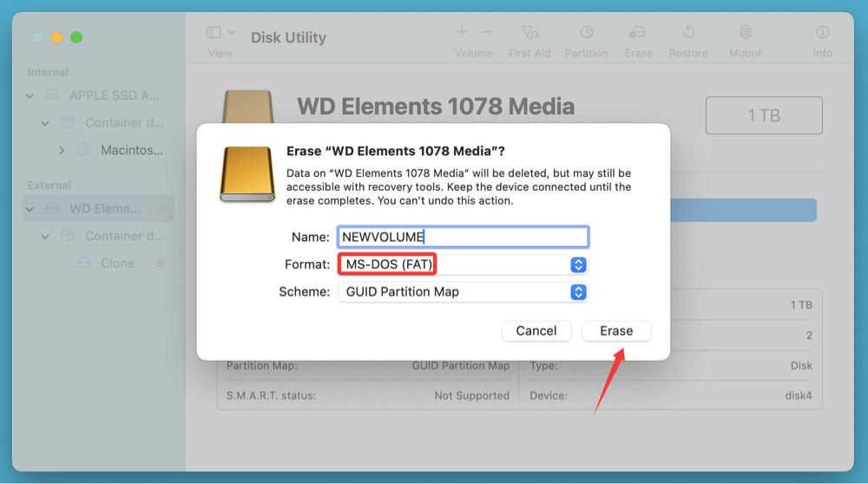This screenshot has height=484, width=868.
Task: Collapse the external Container disk chevron
Action: (x=45, y=236)
